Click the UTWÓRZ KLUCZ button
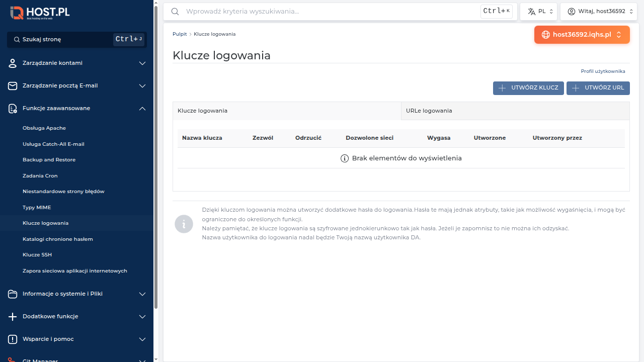 [528, 88]
